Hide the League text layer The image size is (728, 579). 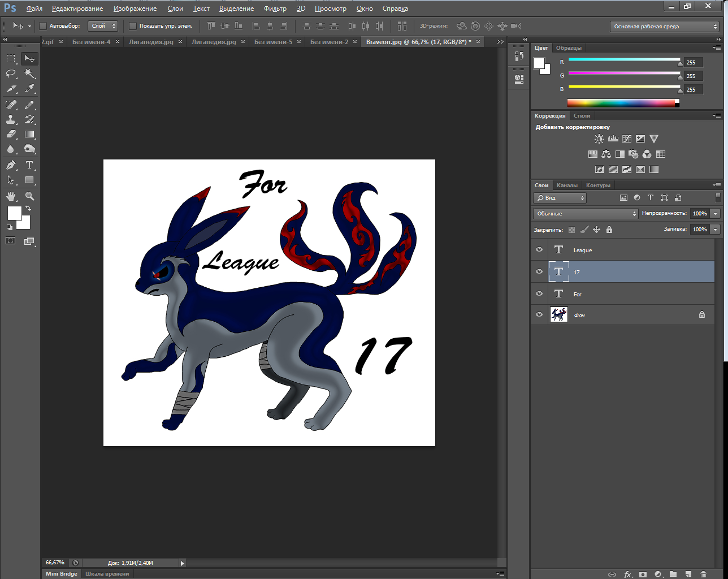pos(539,250)
